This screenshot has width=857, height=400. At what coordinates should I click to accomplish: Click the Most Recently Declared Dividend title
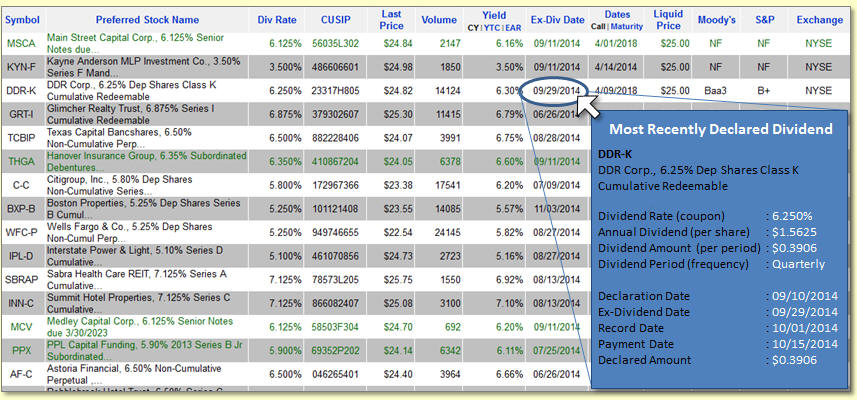pyautogui.click(x=720, y=129)
